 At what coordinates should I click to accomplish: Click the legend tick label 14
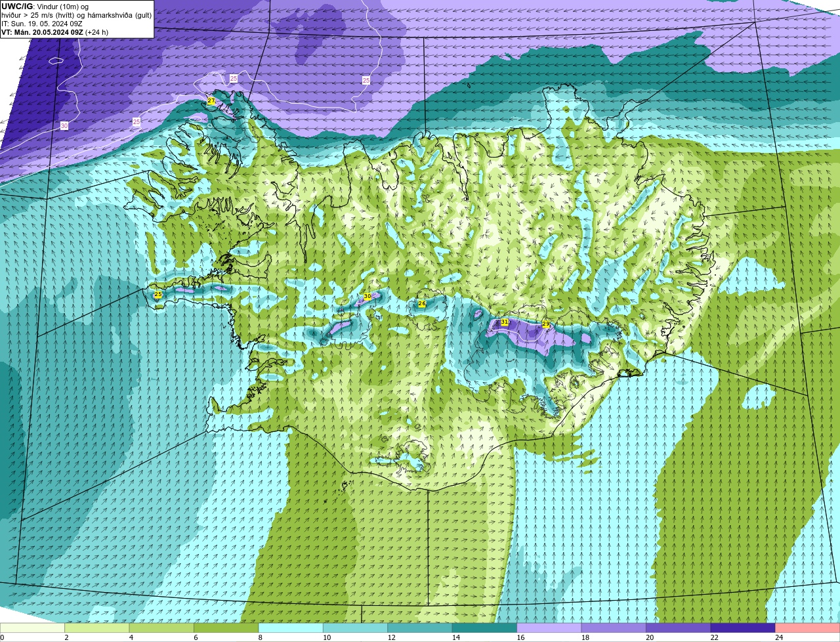tap(456, 637)
